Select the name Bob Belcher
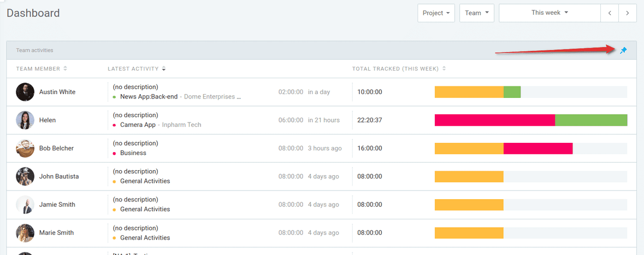 pos(56,148)
